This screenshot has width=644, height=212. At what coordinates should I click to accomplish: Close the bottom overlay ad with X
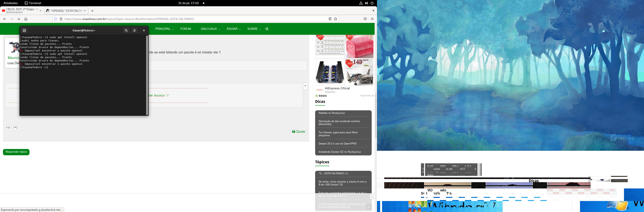click(x=371, y=197)
